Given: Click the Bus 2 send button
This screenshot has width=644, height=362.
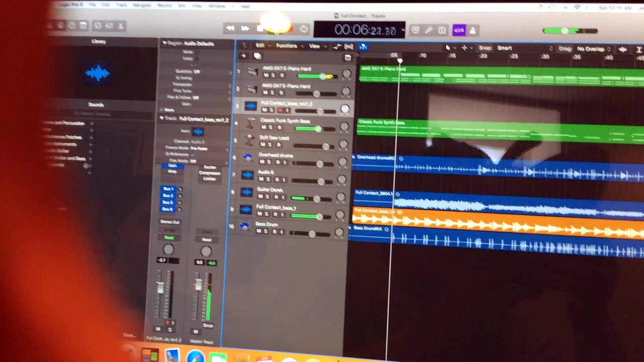Looking at the screenshot, I should [168, 196].
